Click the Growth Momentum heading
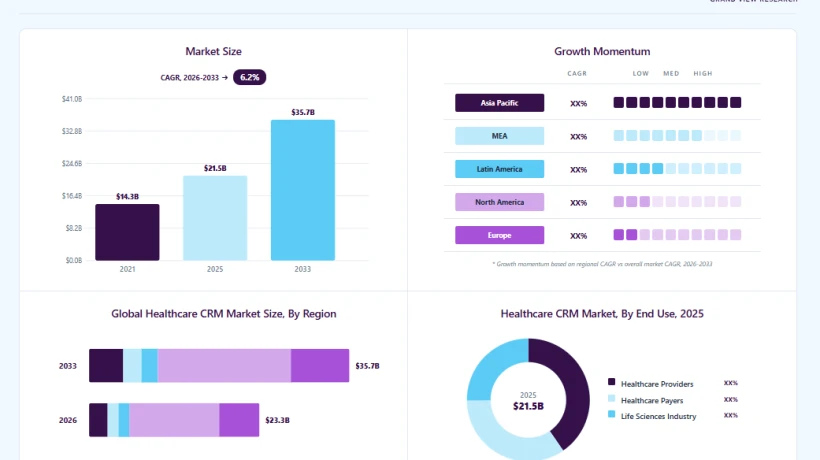The width and height of the screenshot is (820, 460). [602, 51]
